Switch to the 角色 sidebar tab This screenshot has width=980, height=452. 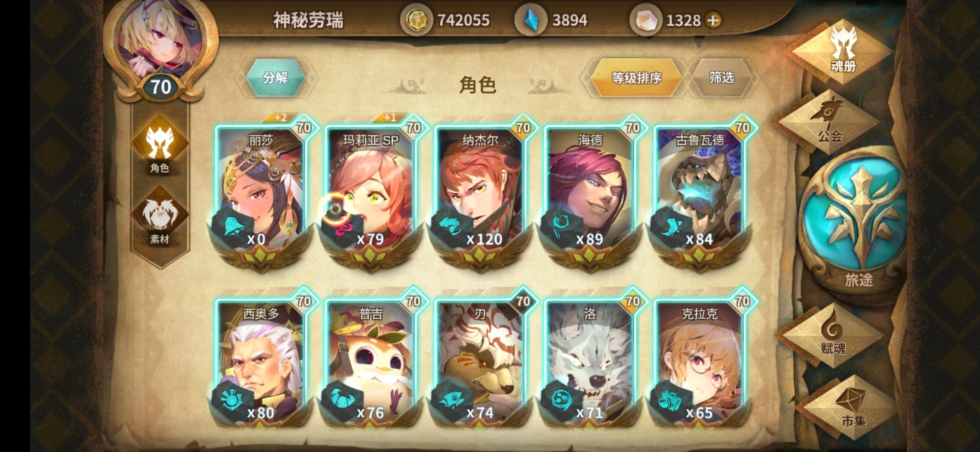(160, 146)
